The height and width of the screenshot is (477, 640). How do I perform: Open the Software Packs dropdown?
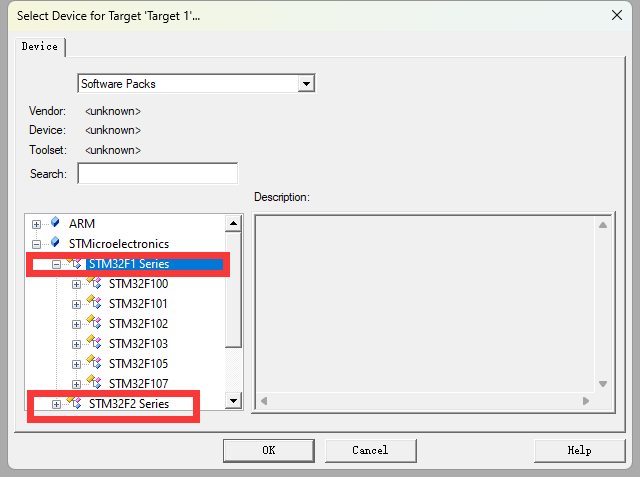306,84
